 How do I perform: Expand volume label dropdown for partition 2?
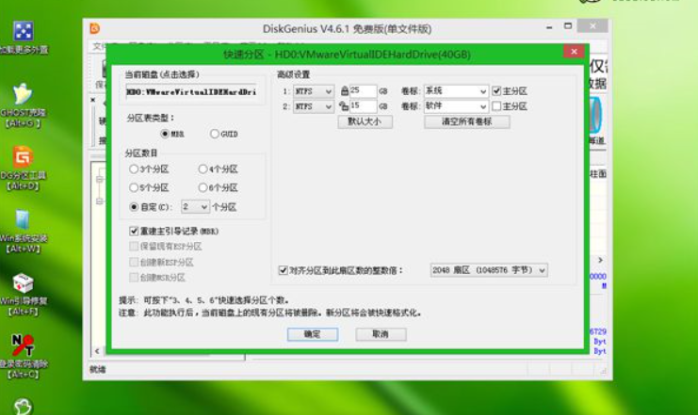coord(456,106)
